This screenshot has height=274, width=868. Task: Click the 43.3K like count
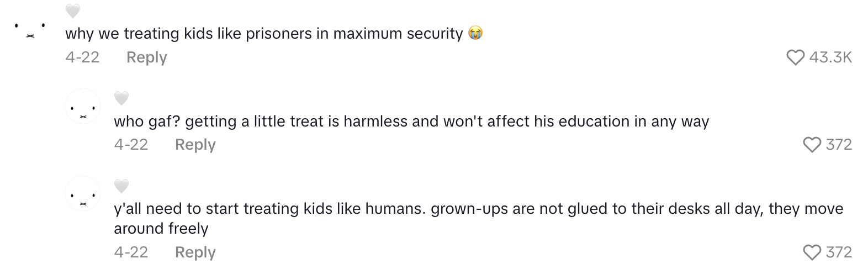point(830,57)
